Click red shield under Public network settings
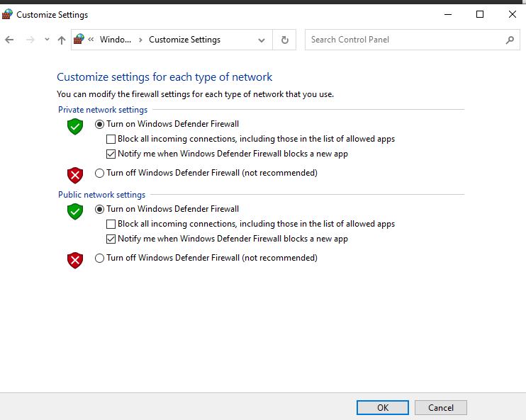The height and width of the screenshot is (420, 526). pos(75,261)
